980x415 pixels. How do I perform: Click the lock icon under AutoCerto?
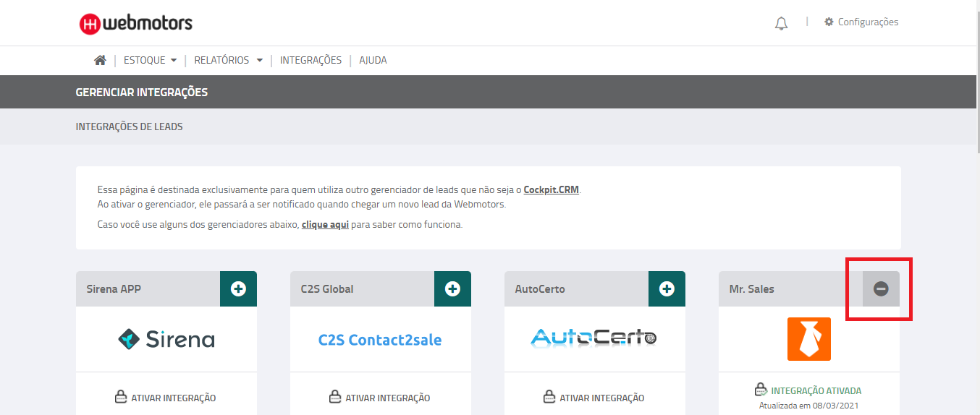coord(549,396)
